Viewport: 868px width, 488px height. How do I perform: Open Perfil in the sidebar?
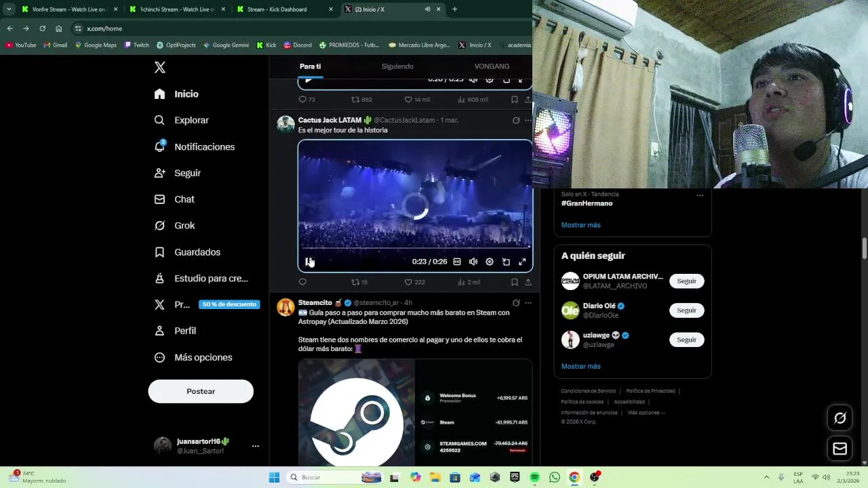tap(175, 331)
